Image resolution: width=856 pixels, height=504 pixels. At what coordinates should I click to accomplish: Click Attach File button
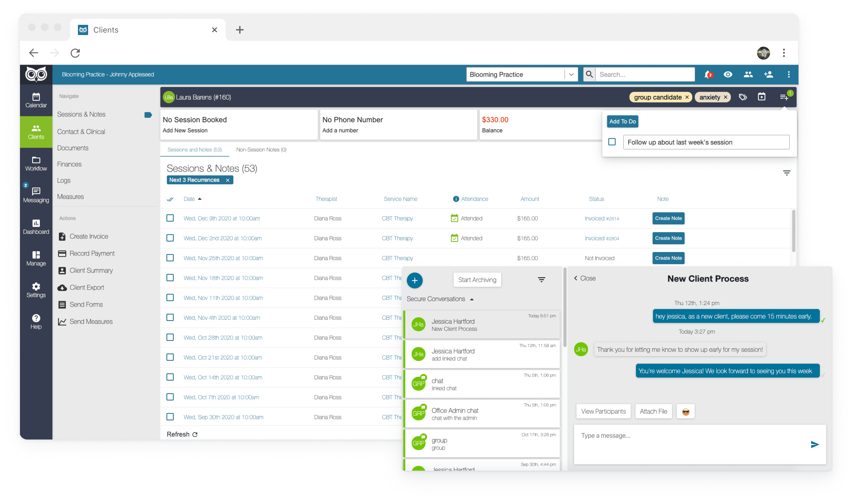click(x=653, y=412)
